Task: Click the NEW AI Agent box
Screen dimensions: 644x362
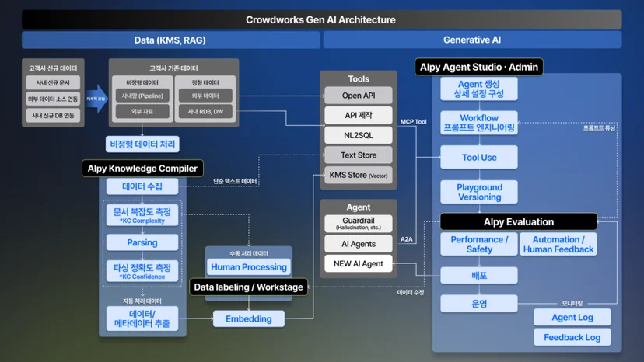Action: tap(359, 263)
